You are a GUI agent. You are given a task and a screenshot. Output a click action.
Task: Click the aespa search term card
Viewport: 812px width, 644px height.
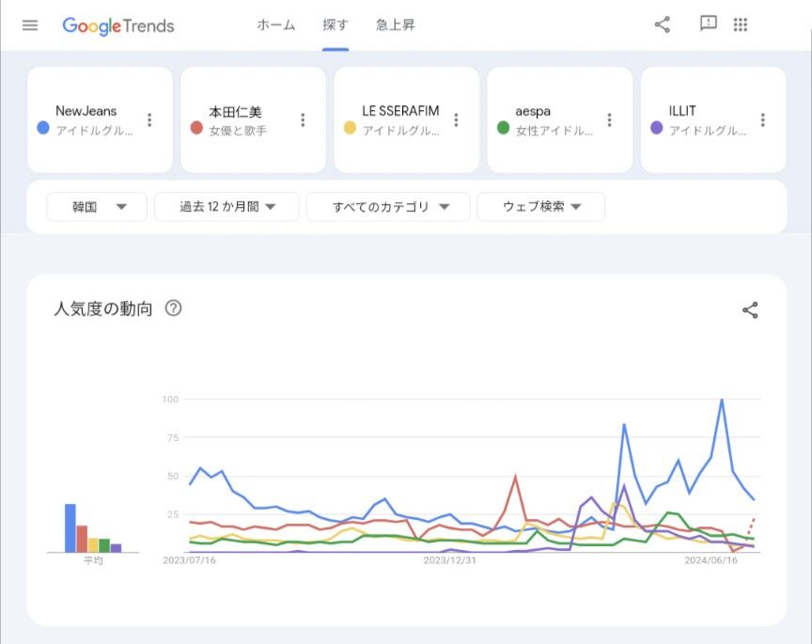[x=560, y=119]
